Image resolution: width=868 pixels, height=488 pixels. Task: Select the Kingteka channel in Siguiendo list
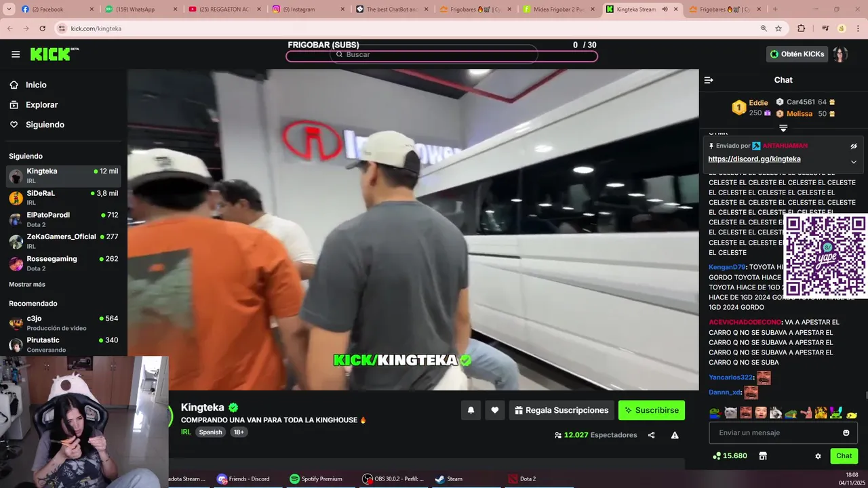(64, 176)
